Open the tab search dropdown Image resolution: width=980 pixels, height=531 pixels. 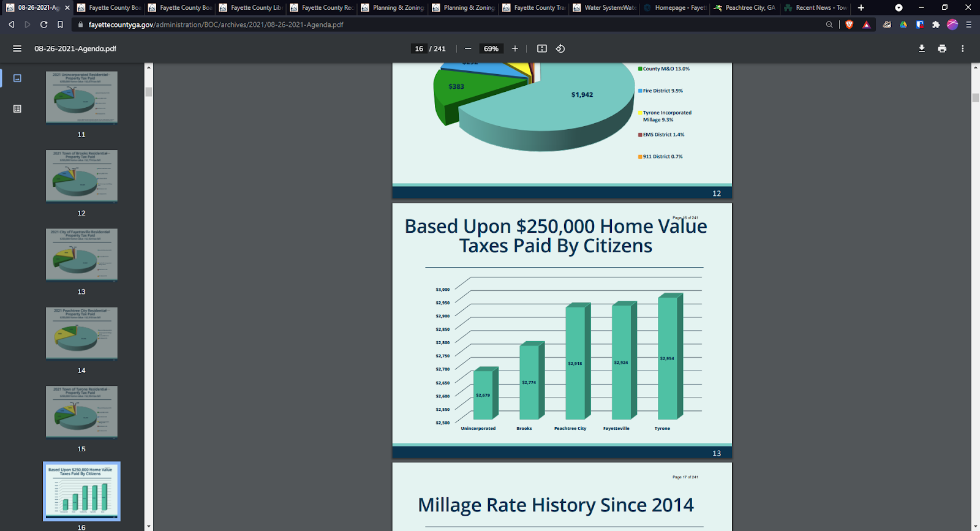click(899, 7)
